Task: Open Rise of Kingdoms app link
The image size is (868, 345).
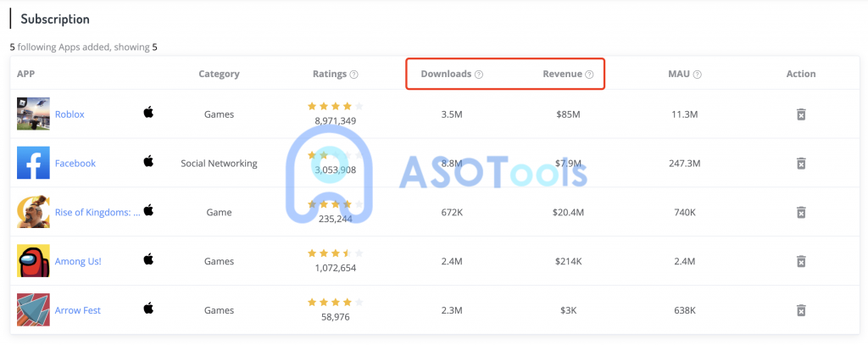Action: click(97, 212)
